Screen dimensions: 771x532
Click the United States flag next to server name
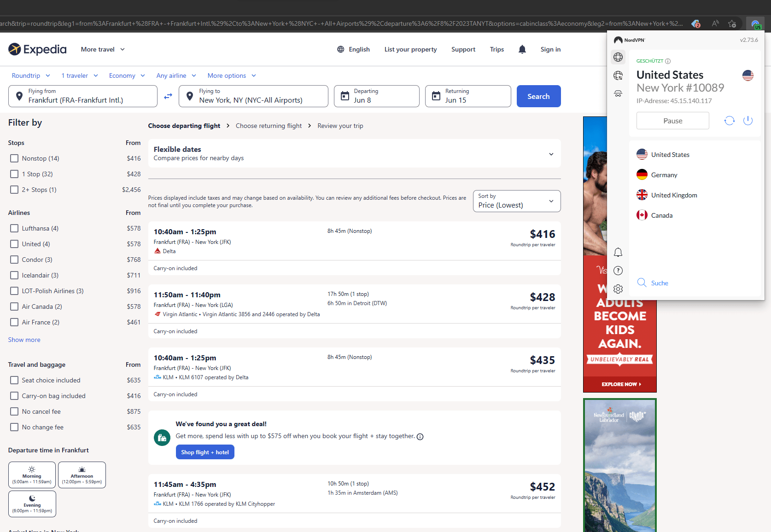coord(748,75)
